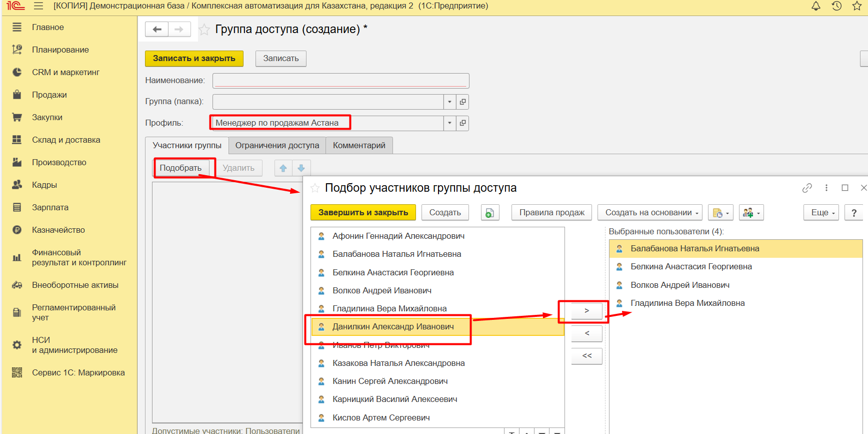This screenshot has width=868, height=434.
Task: Open the Комментарий tab
Action: click(x=359, y=146)
